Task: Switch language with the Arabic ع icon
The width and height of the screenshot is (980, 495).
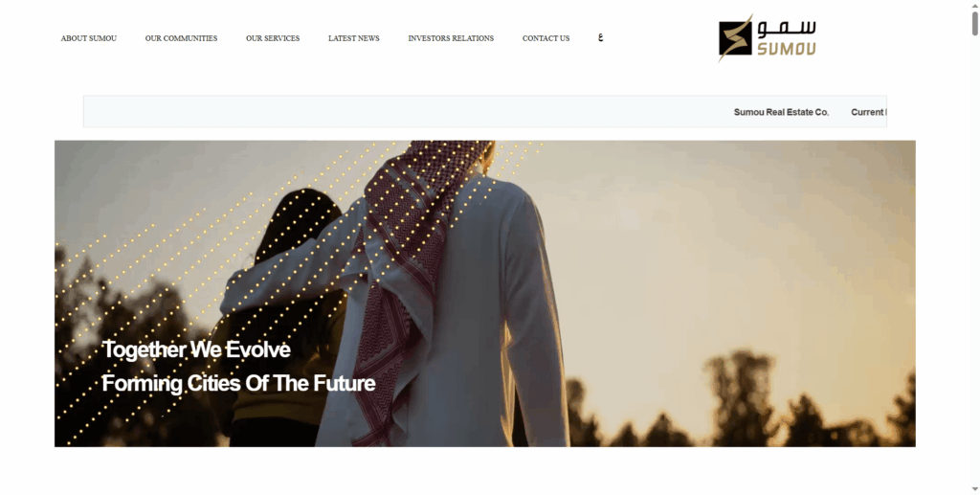Action: [x=601, y=37]
